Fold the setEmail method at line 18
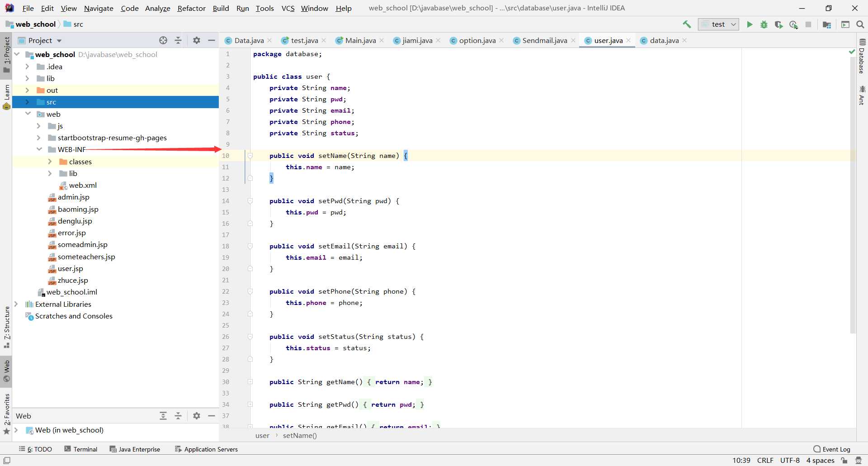Viewport: 868px width, 466px height. point(250,246)
